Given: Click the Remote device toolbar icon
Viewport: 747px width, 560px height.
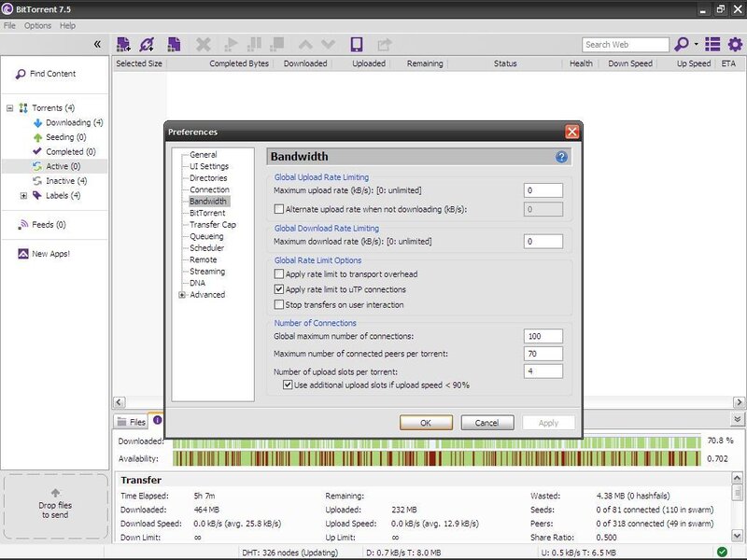Looking at the screenshot, I should click(357, 44).
